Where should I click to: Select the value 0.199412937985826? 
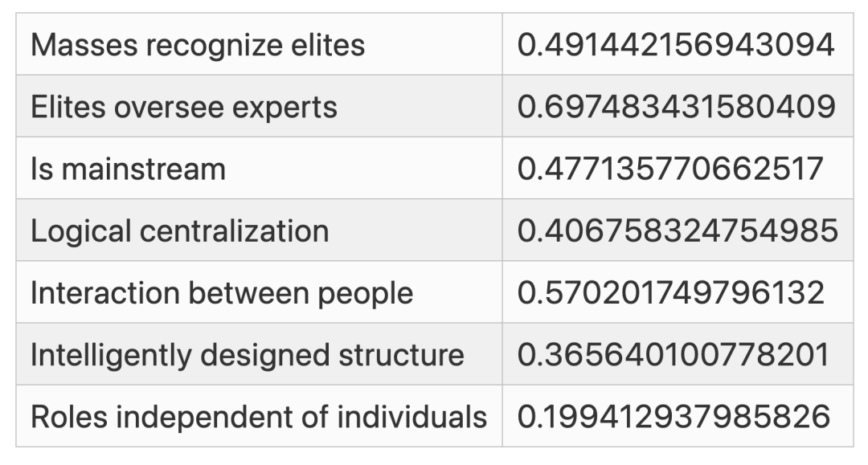(673, 417)
